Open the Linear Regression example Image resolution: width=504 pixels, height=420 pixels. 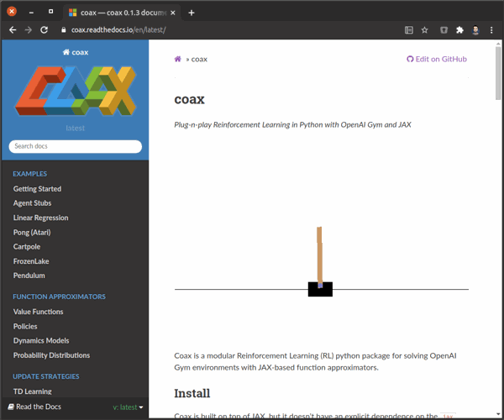tap(41, 218)
